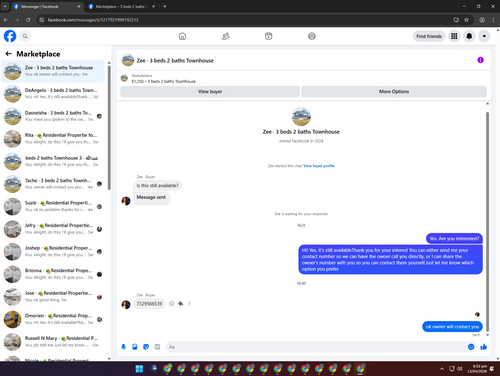Switch to the Marketplace browser tab
The image size is (500, 376).
pos(121,6)
